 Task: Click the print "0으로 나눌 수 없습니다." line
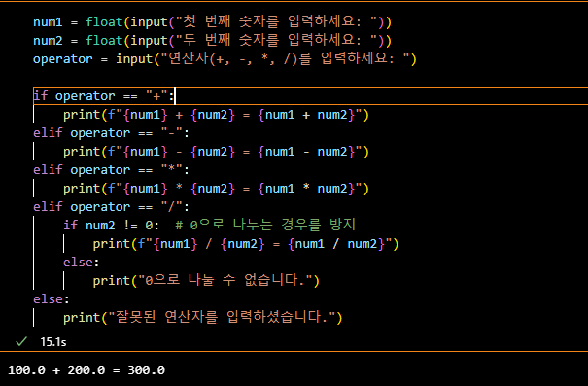(206, 281)
